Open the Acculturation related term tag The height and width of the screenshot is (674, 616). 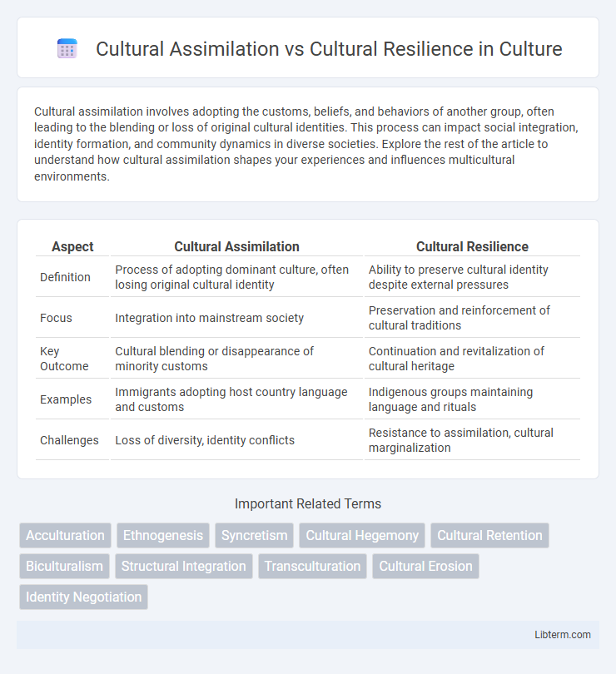(66, 535)
